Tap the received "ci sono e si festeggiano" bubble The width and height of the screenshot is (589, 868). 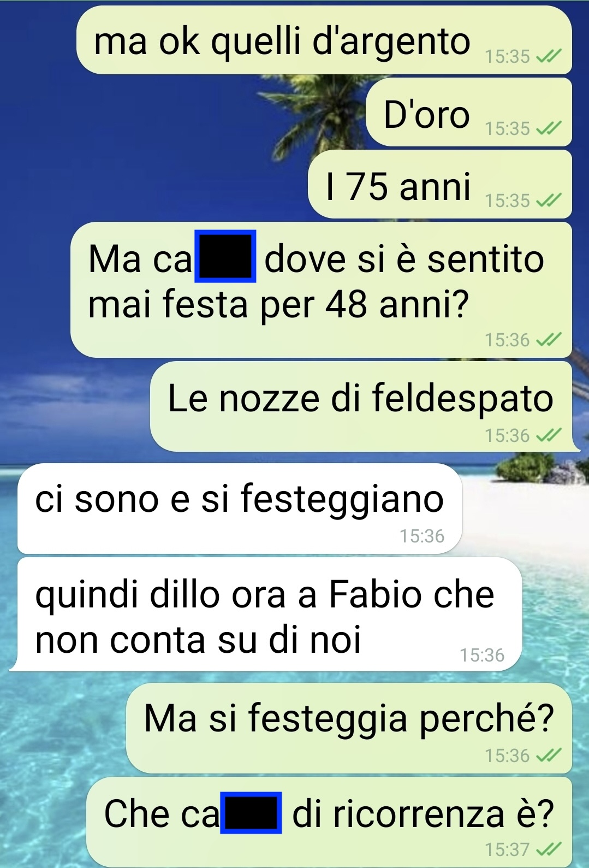tap(240, 509)
